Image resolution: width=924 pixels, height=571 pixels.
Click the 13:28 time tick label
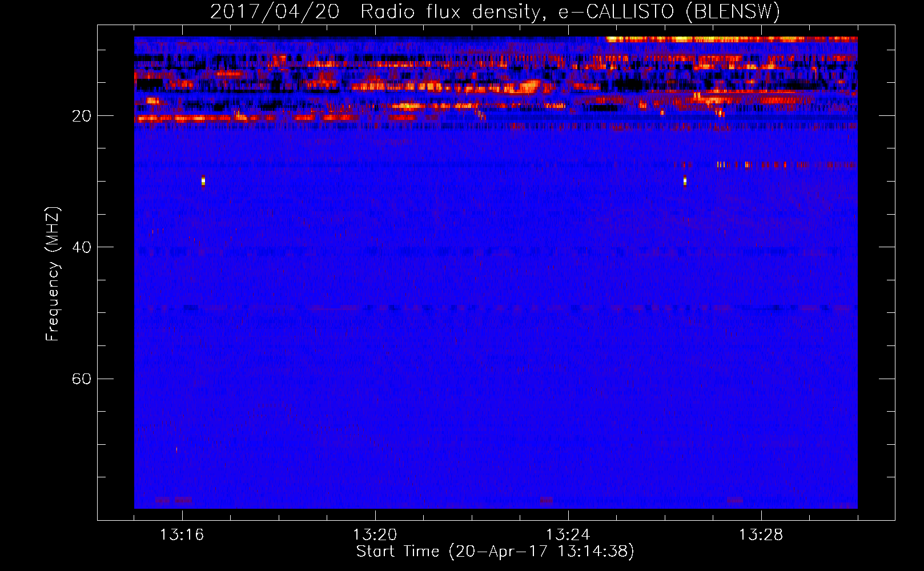tap(761, 535)
